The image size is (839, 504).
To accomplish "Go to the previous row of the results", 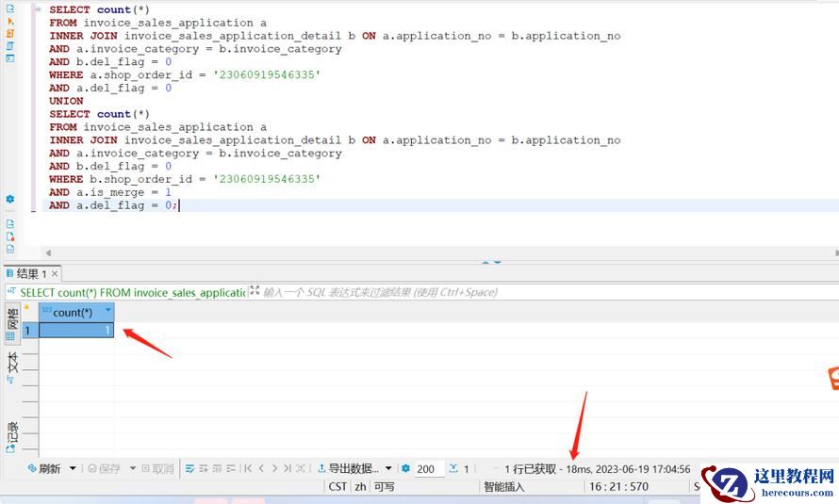I will [261, 469].
